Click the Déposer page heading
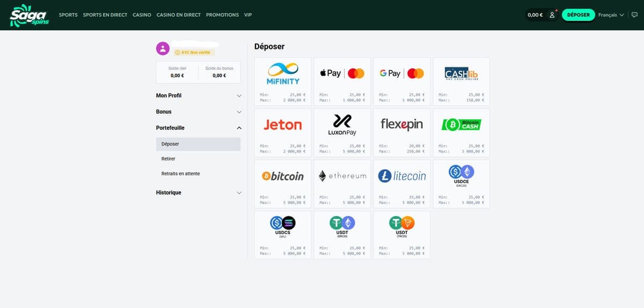Viewport: 644px width, 308px height. click(269, 47)
